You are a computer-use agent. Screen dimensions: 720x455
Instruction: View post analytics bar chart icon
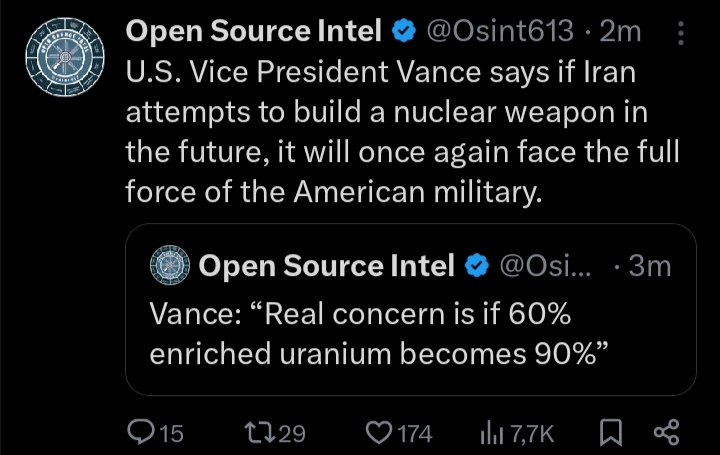point(492,433)
